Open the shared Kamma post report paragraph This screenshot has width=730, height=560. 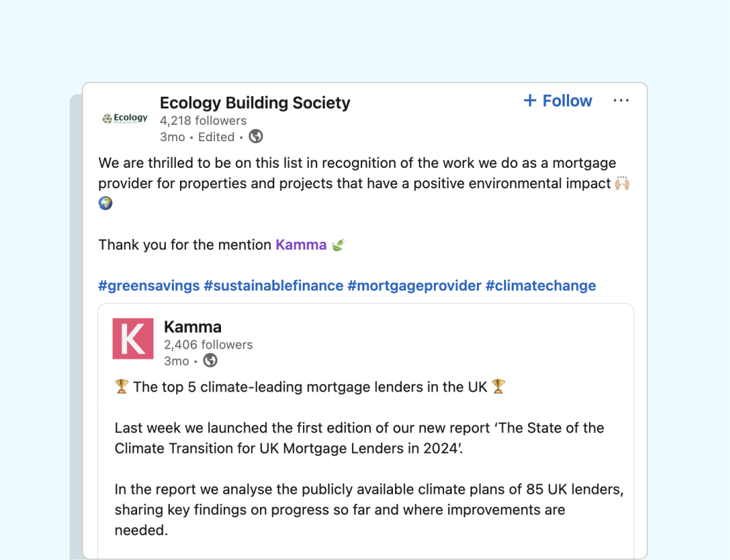pos(359,437)
